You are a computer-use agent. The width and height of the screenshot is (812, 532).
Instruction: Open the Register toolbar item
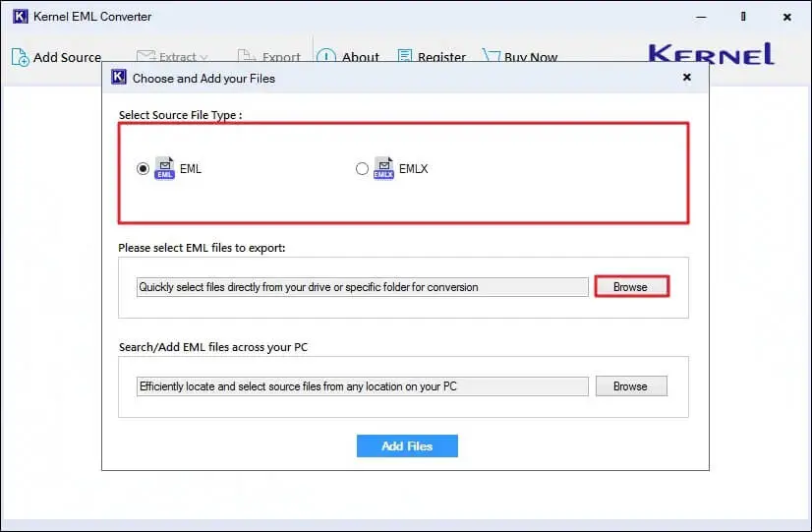pyautogui.click(x=432, y=56)
